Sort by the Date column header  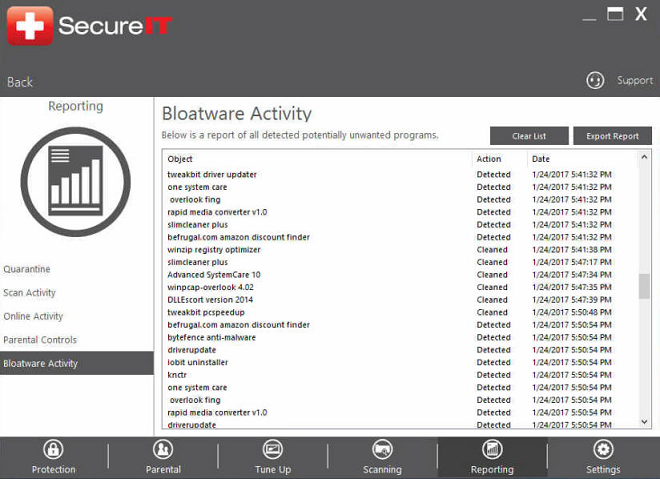[x=541, y=159]
